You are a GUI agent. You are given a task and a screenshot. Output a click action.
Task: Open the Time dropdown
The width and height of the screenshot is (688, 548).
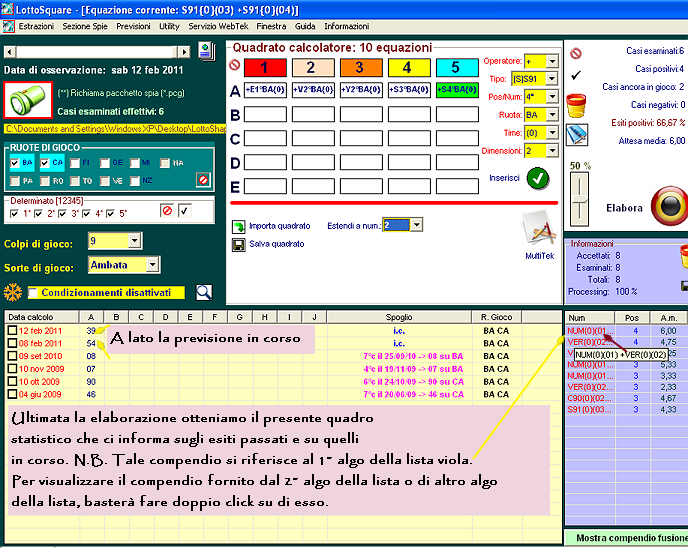(552, 133)
